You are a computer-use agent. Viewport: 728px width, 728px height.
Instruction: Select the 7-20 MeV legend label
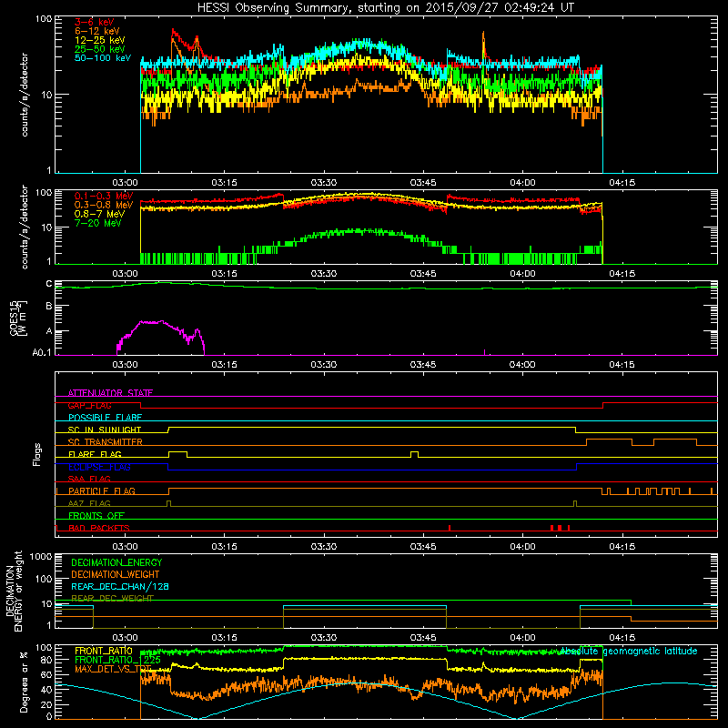point(97,223)
